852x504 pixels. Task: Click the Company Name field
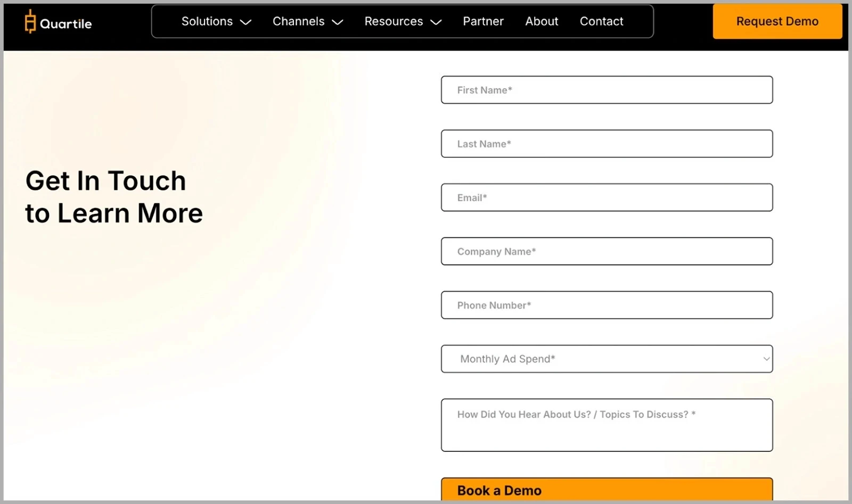607,251
